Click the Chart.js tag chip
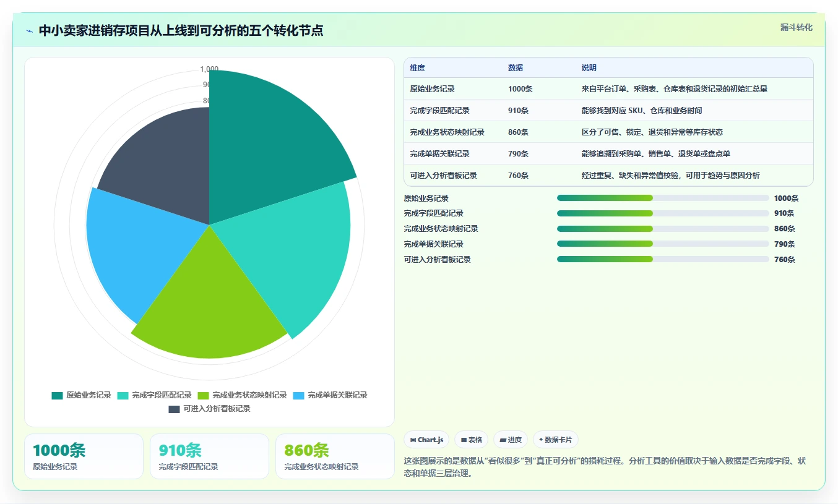This screenshot has width=838, height=504. [426, 440]
